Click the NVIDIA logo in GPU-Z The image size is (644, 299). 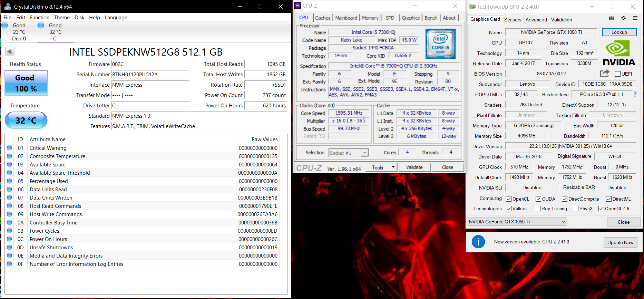click(x=619, y=53)
